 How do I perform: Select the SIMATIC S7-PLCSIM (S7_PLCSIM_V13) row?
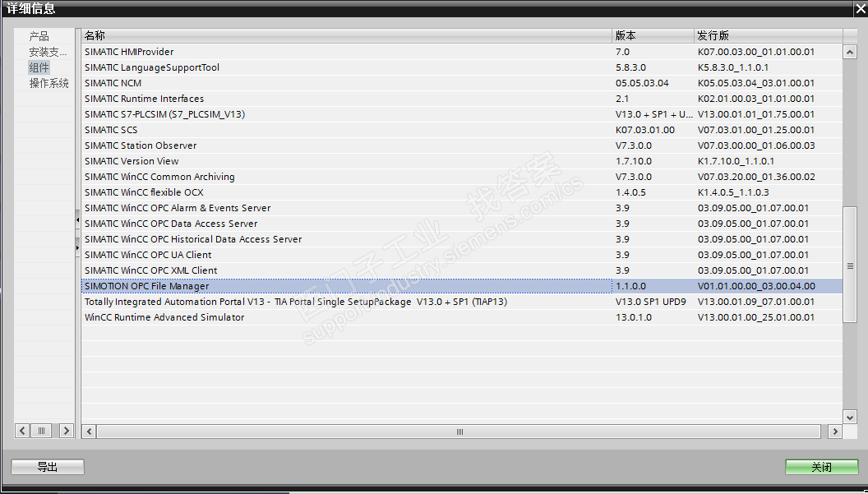pyautogui.click(x=462, y=114)
